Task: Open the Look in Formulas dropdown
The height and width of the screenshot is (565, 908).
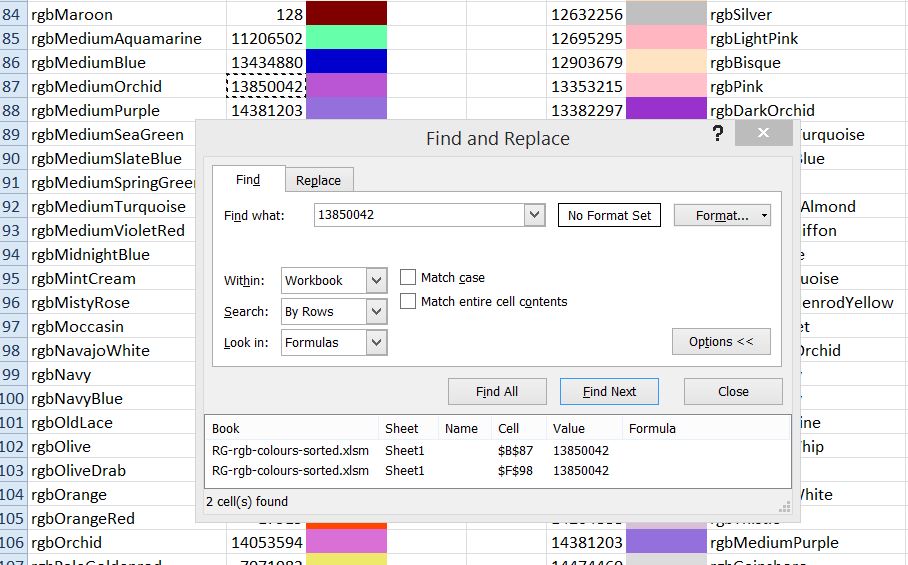Action: coord(376,343)
